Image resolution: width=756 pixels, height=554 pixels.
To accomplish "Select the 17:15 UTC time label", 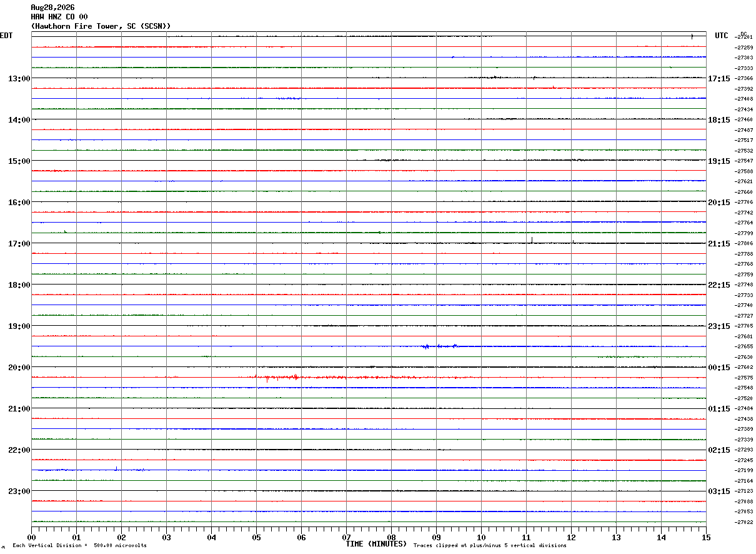I will pos(719,78).
